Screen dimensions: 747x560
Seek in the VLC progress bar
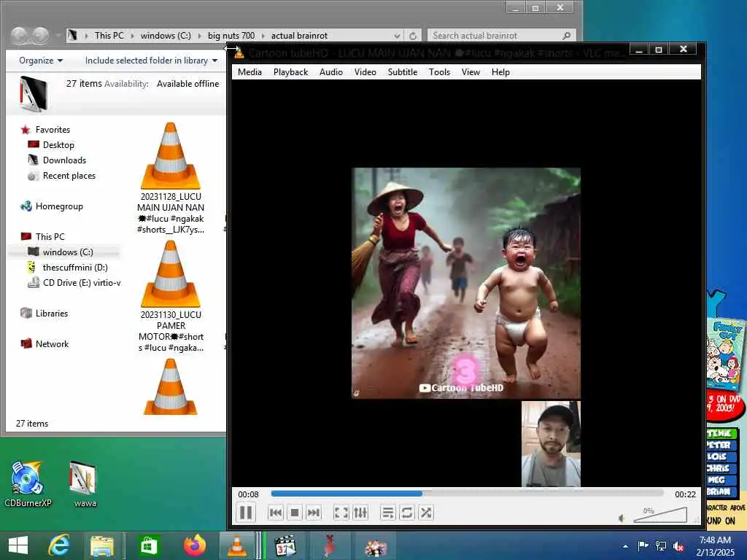467,494
